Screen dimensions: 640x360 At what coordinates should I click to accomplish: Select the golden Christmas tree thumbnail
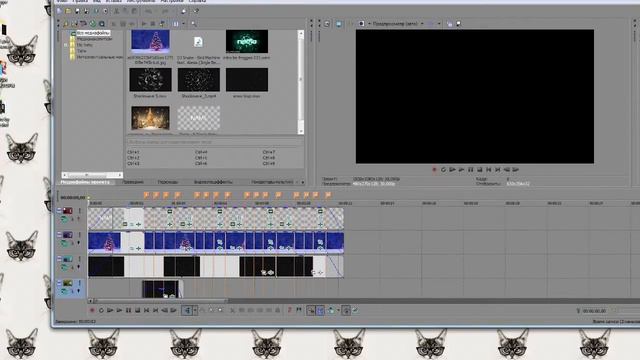(150, 118)
